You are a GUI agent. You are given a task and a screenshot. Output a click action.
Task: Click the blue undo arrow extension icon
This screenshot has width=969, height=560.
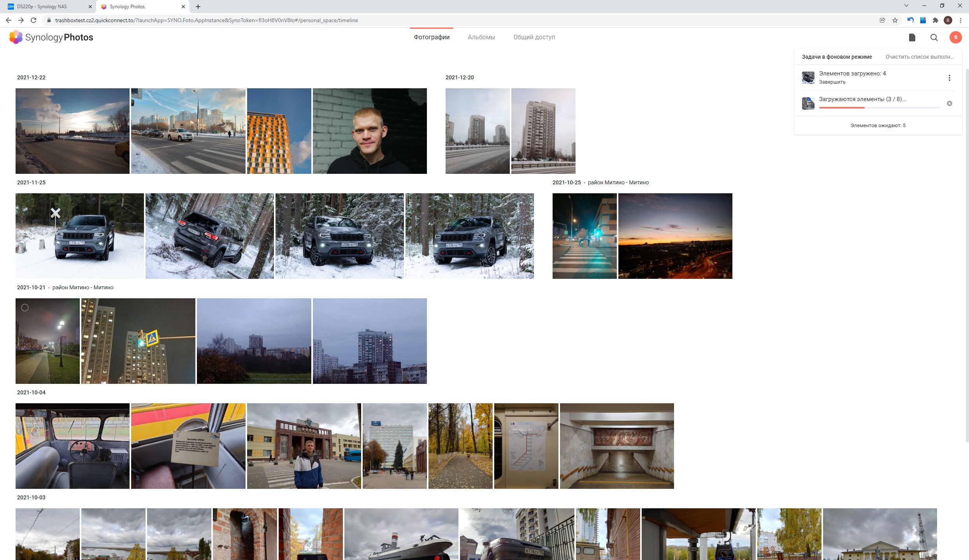pos(910,20)
